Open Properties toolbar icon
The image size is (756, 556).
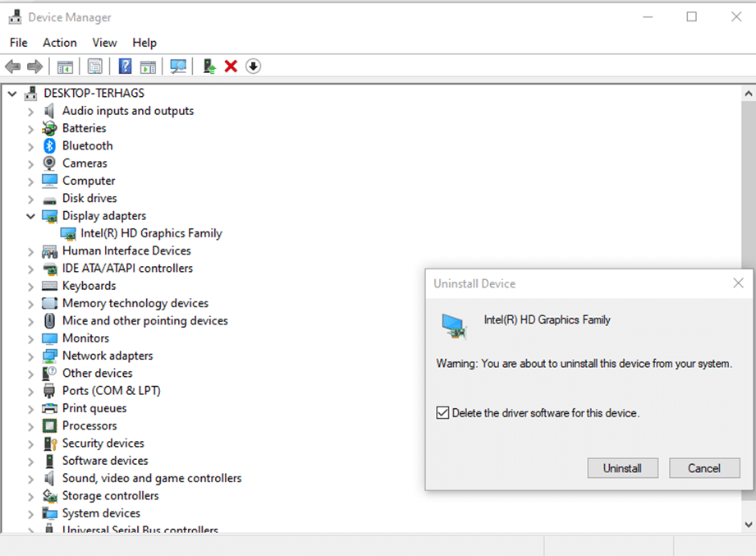click(x=95, y=66)
